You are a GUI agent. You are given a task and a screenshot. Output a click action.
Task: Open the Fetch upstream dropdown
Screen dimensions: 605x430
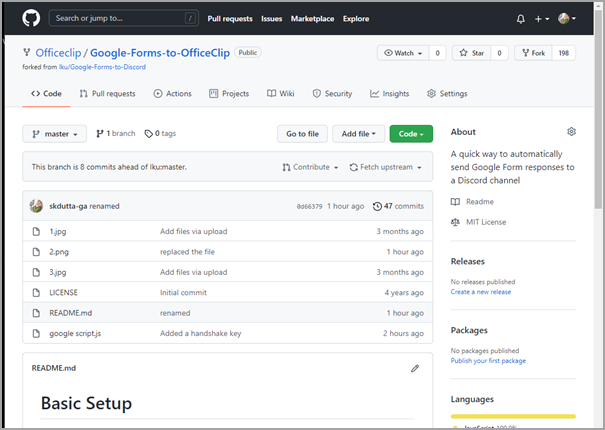[x=385, y=167]
